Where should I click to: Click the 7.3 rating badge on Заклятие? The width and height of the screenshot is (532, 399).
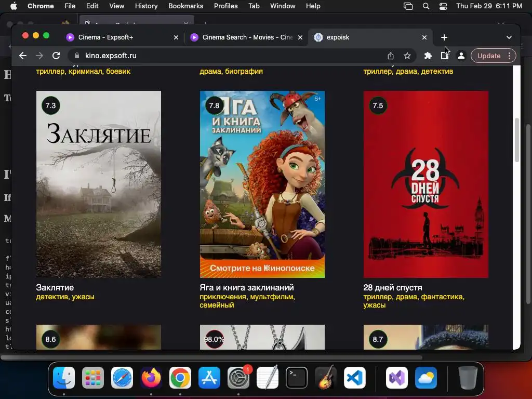[50, 105]
